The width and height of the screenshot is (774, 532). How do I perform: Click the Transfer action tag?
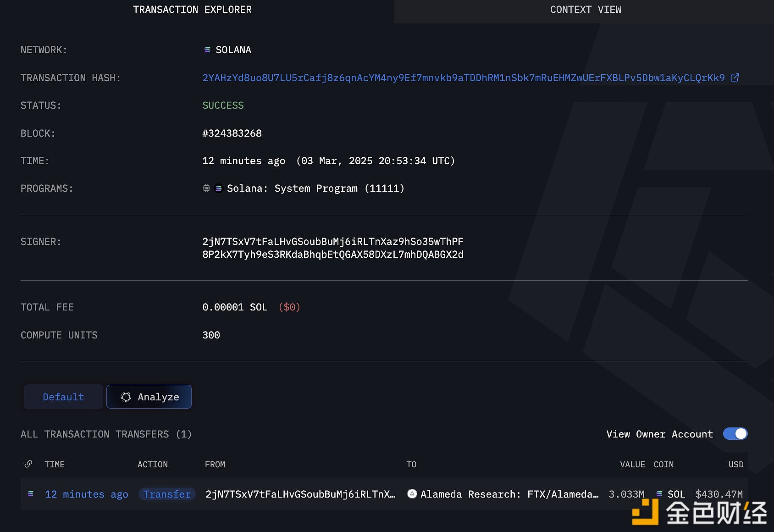pyautogui.click(x=167, y=494)
